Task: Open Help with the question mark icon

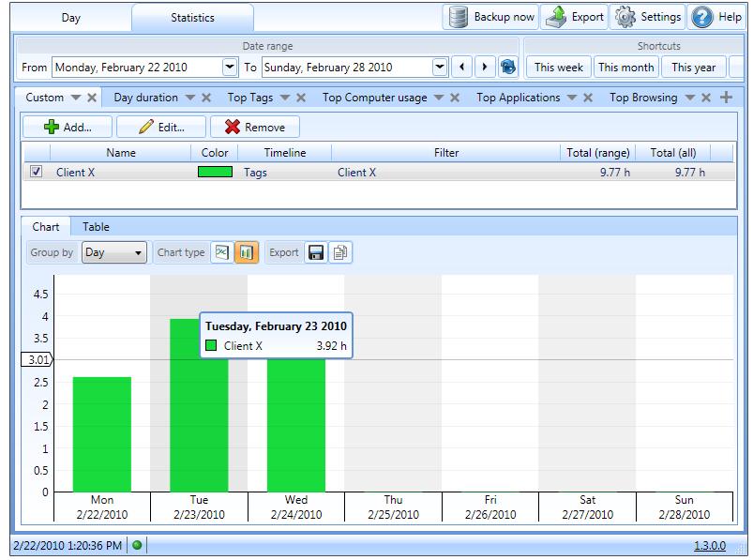Action: coord(702,18)
